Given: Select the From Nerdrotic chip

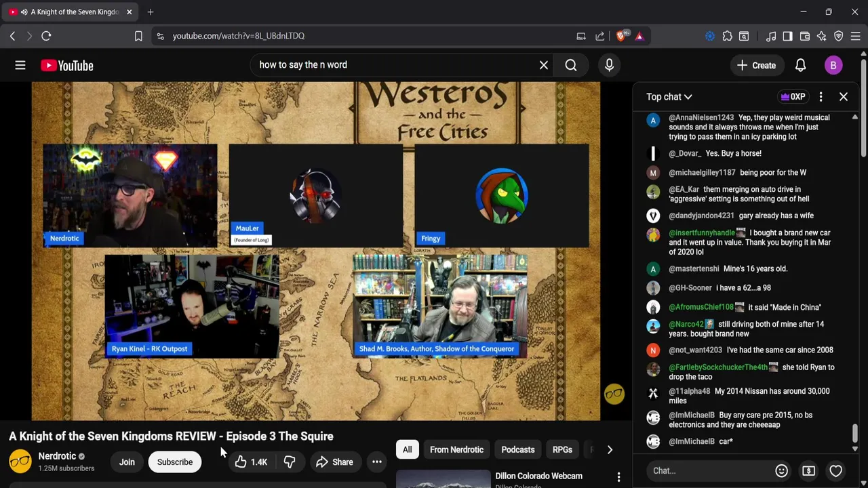Looking at the screenshot, I should tap(456, 449).
